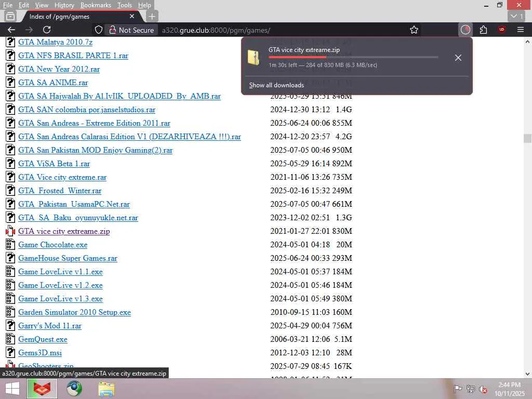Go back using the back arrow
Image resolution: width=532 pixels, height=399 pixels.
[x=11, y=30]
